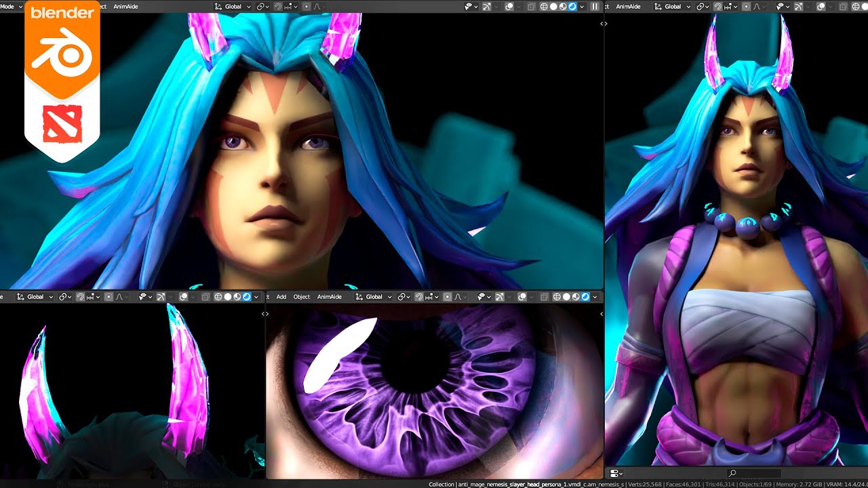
Task: Toggle proportional editing in top-left viewport
Action: tap(307, 6)
